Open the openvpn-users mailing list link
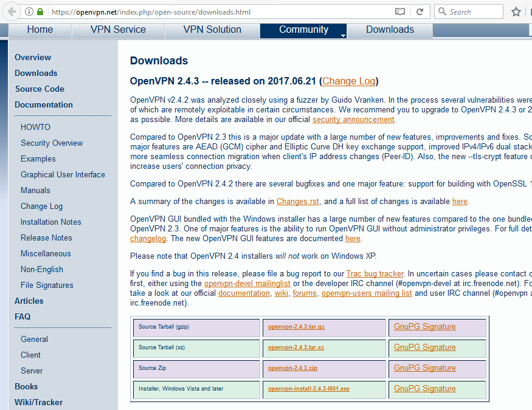This screenshot has width=532, height=410. pyautogui.click(x=367, y=293)
